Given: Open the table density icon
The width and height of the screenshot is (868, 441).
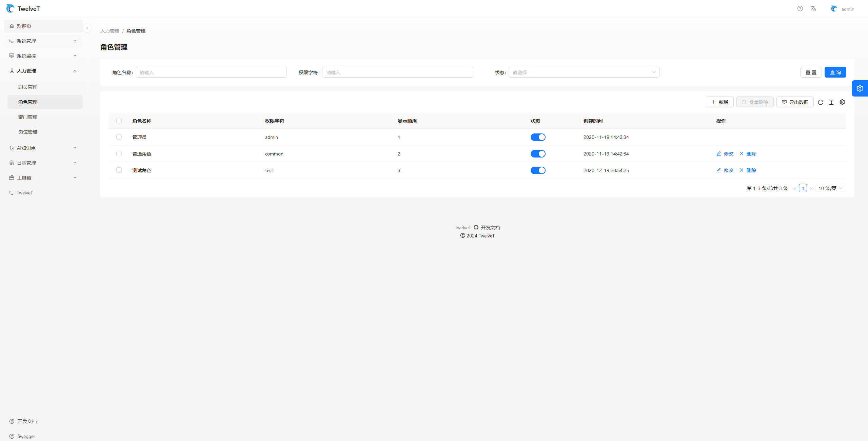Looking at the screenshot, I should (x=831, y=102).
